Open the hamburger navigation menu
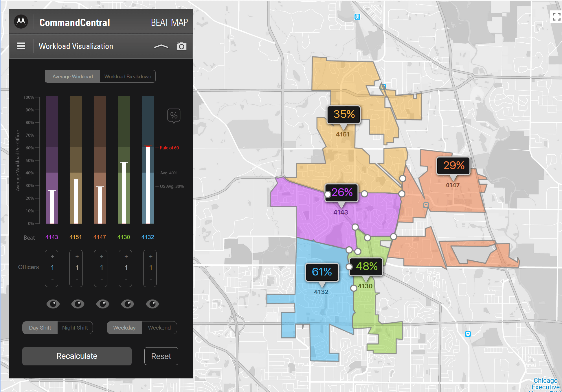The height and width of the screenshot is (392, 562). click(x=21, y=46)
